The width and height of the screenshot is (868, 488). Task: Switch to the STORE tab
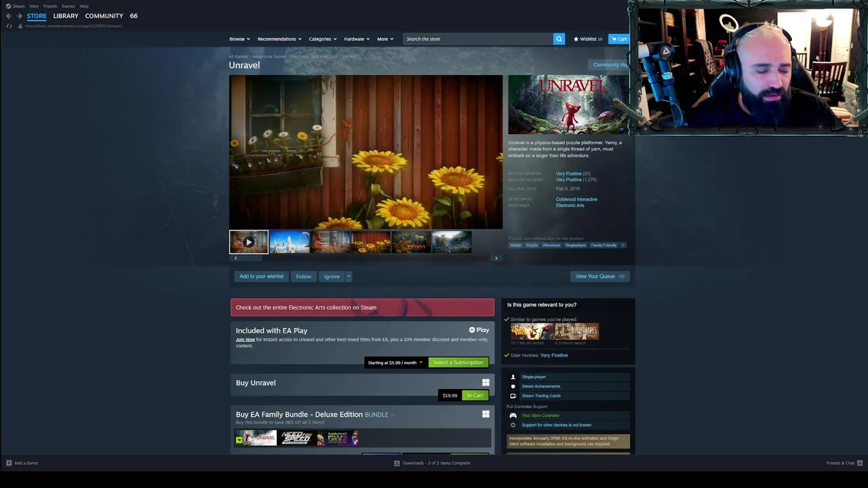point(37,16)
